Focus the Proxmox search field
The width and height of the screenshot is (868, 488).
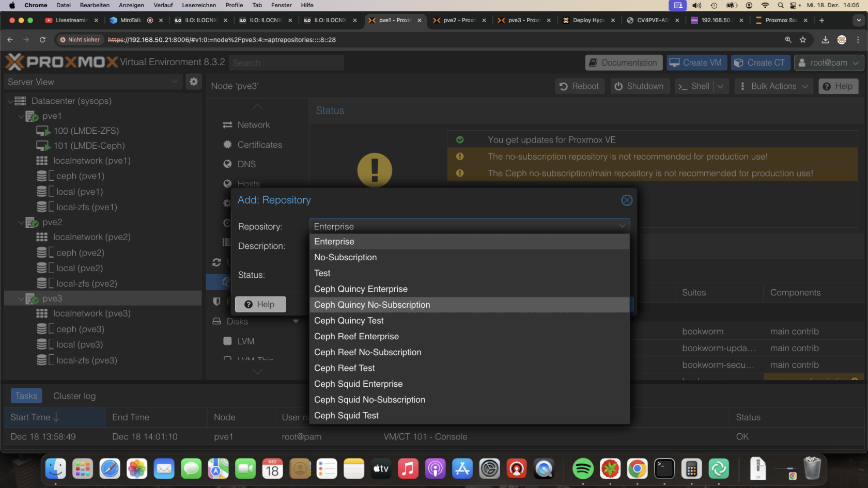(x=286, y=62)
